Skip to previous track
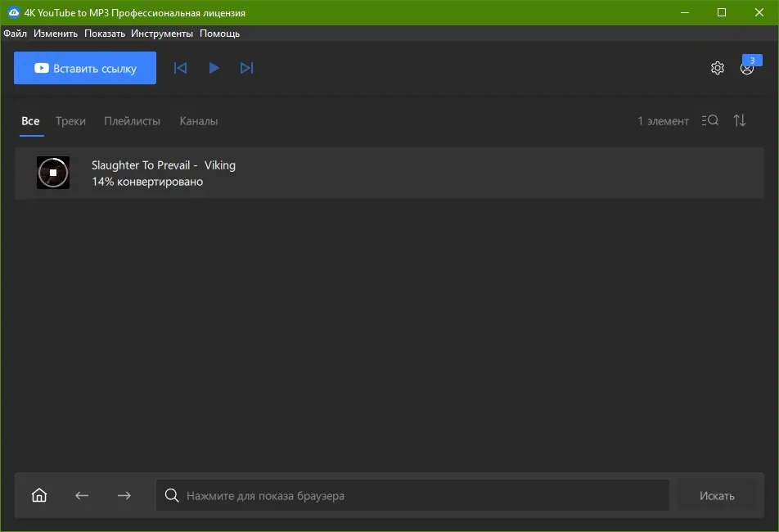779x532 pixels. pos(180,68)
